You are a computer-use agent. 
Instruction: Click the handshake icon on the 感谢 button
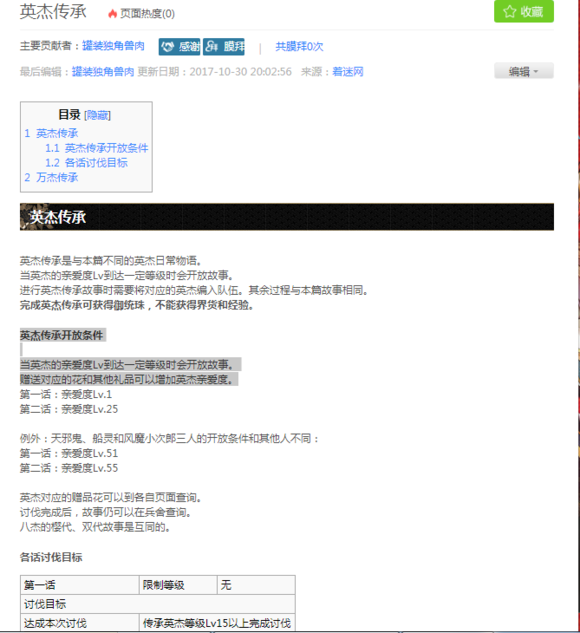(168, 47)
